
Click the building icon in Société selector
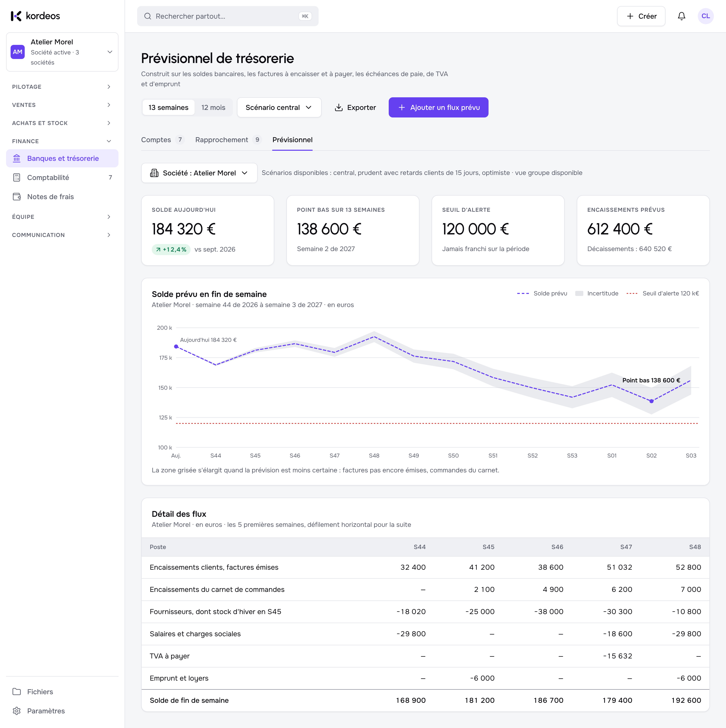154,173
